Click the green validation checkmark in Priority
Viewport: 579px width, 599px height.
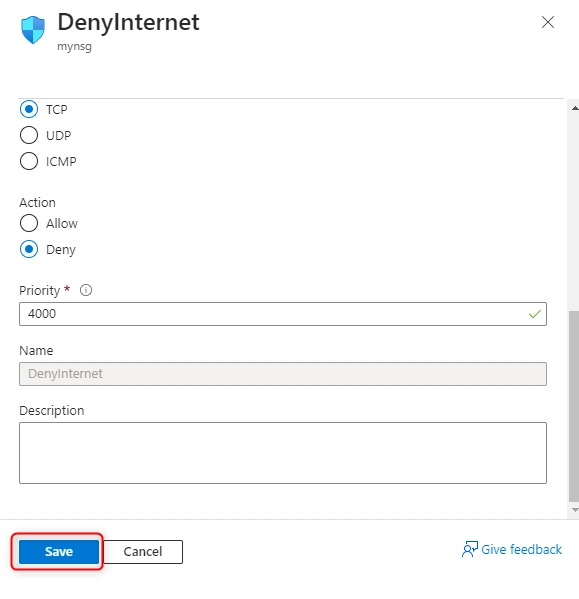coord(535,314)
